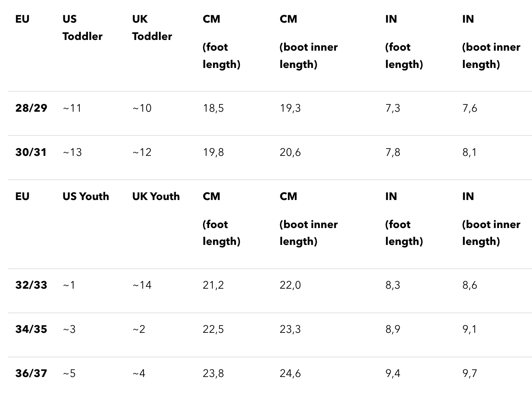The width and height of the screenshot is (532, 400).
Task: Click the 19,3 boot inner length cell
Action: coord(290,108)
